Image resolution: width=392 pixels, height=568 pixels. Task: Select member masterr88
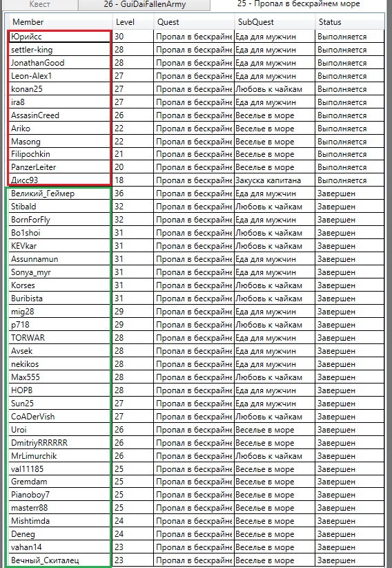(59, 508)
